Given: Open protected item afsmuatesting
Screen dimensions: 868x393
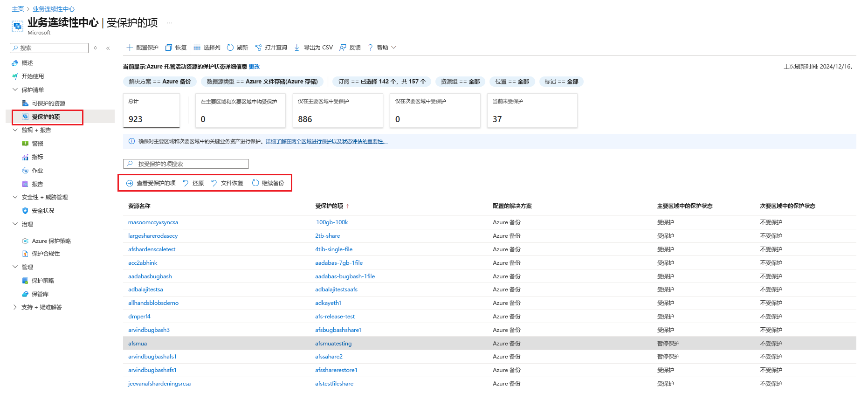Looking at the screenshot, I should point(333,344).
